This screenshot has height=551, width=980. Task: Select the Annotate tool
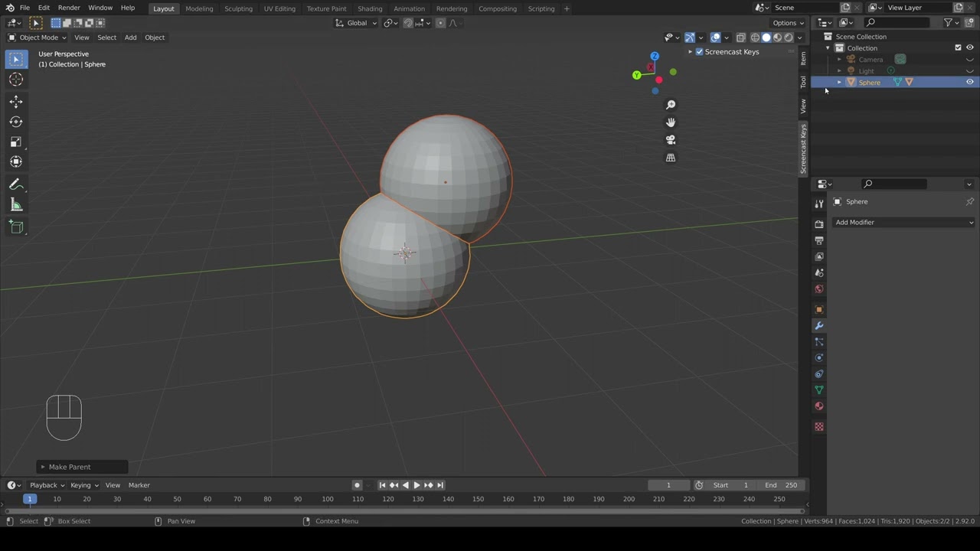point(16,184)
